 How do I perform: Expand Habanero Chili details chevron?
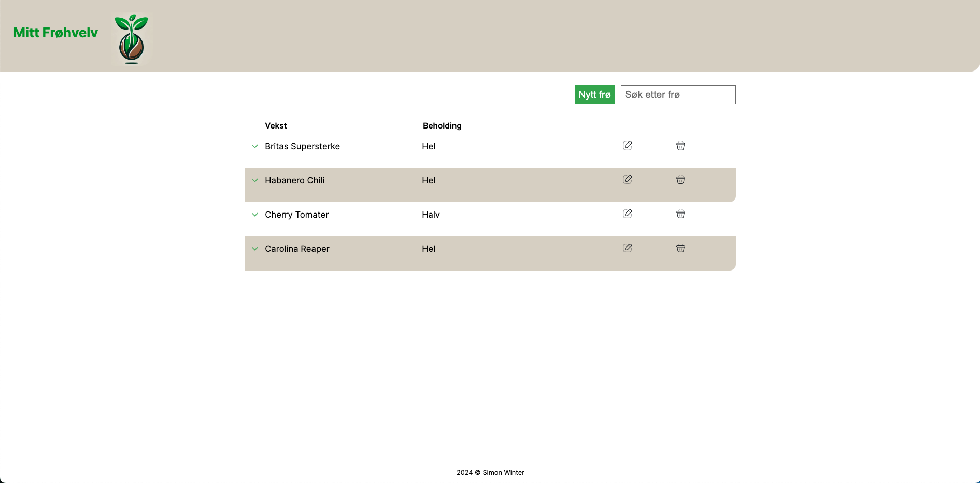tap(255, 181)
